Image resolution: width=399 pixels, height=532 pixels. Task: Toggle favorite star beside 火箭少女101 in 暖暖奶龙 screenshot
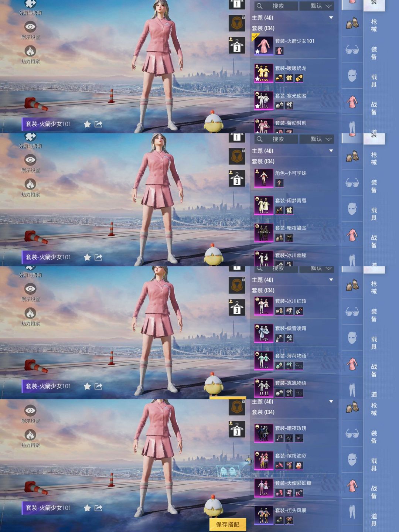87,124
